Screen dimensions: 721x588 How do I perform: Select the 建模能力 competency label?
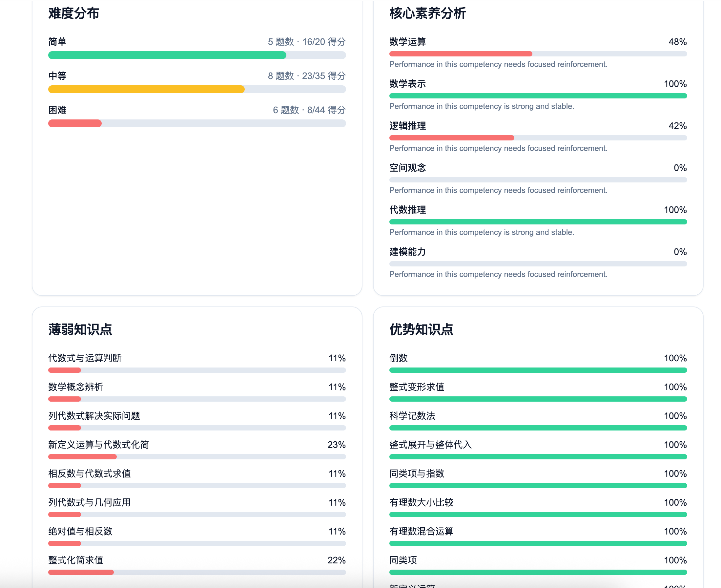pos(407,252)
